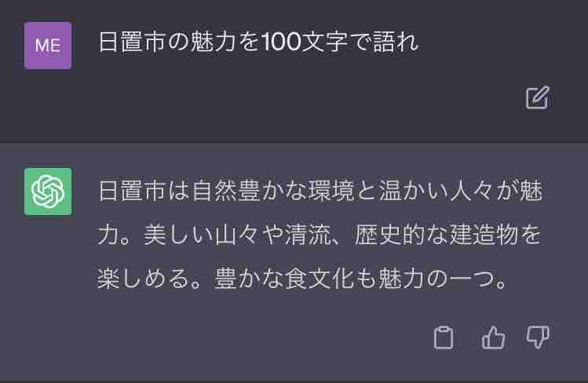Mark the response with thumbs down
Image resolution: width=588 pixels, height=383 pixels.
pyautogui.click(x=538, y=337)
